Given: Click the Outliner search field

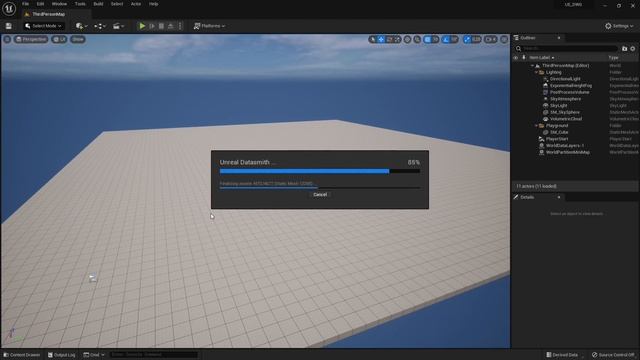Looking at the screenshot, I should 567,49.
